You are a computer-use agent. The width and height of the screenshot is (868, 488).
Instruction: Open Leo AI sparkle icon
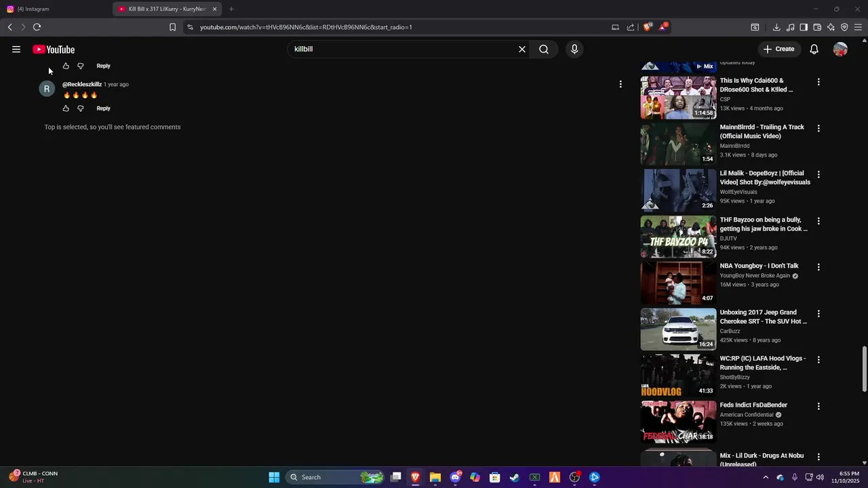(x=831, y=27)
